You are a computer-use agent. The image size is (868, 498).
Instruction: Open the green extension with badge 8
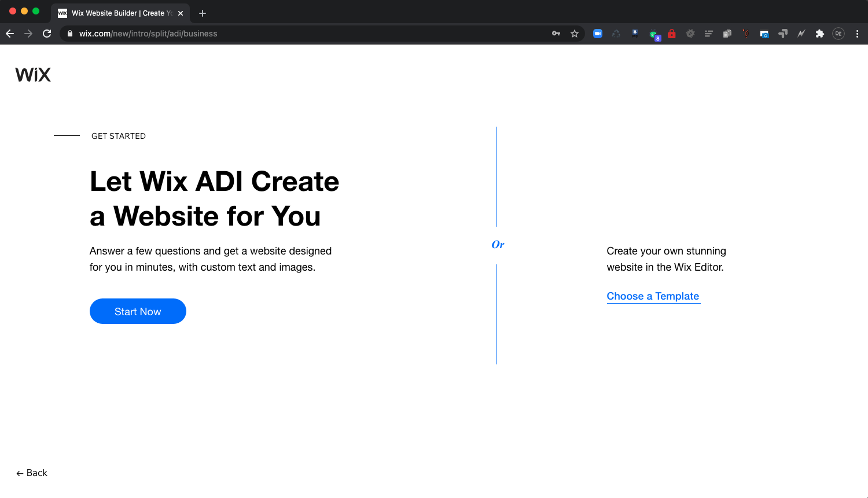tap(654, 35)
